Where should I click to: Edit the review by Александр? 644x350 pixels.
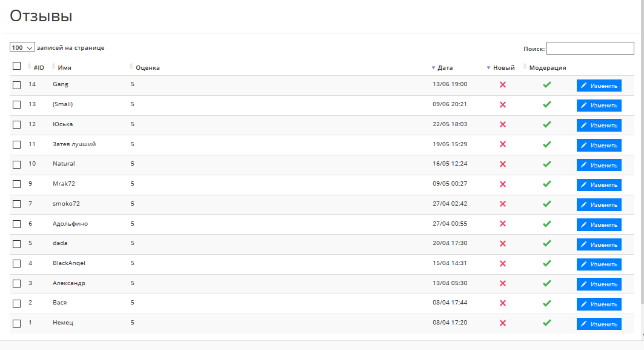click(599, 284)
